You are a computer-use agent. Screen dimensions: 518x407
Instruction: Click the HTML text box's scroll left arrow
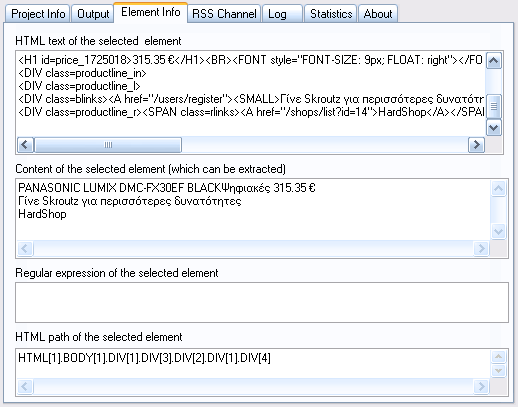pyautogui.click(x=25, y=145)
